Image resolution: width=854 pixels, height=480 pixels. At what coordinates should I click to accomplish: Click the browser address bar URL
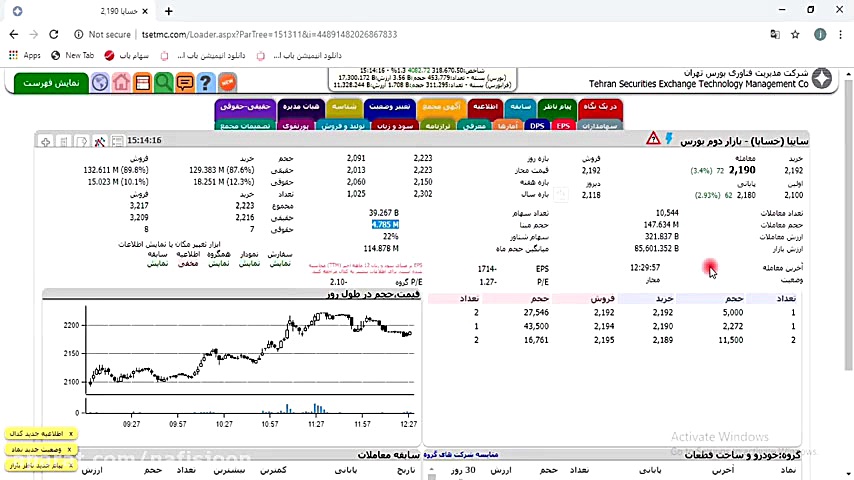pyautogui.click(x=270, y=34)
